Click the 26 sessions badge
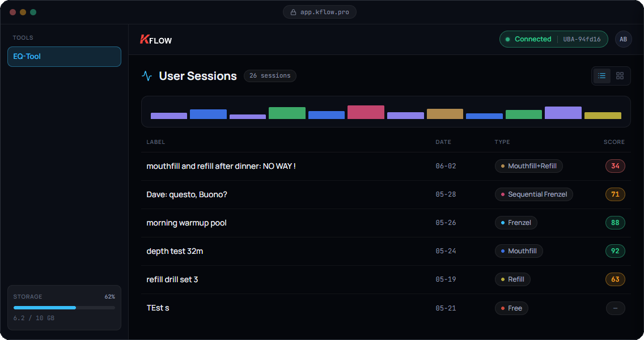The image size is (644, 340). click(270, 76)
